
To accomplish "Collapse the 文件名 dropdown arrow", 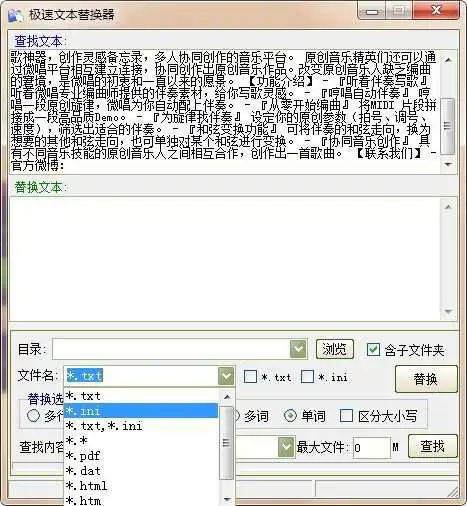I will pyautogui.click(x=226, y=376).
